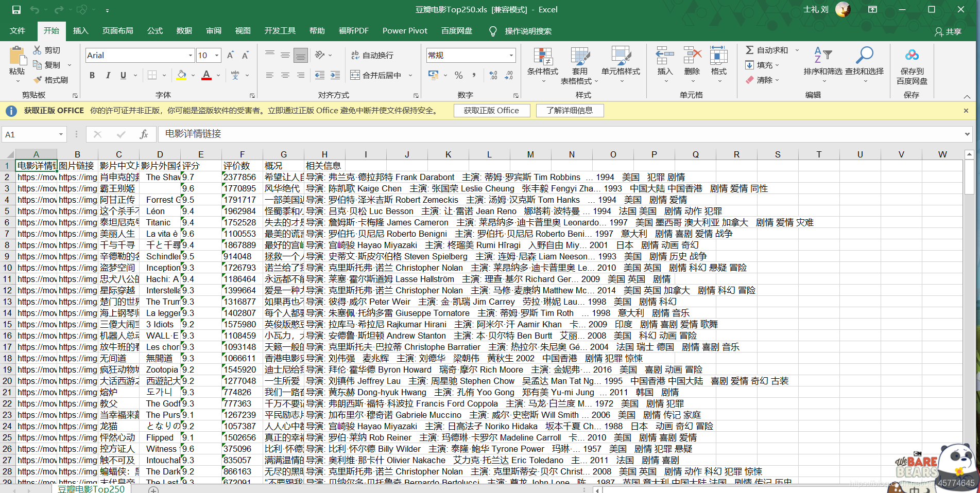Image resolution: width=980 pixels, height=493 pixels.
Task: Toggle align right horizontal
Action: coord(300,75)
